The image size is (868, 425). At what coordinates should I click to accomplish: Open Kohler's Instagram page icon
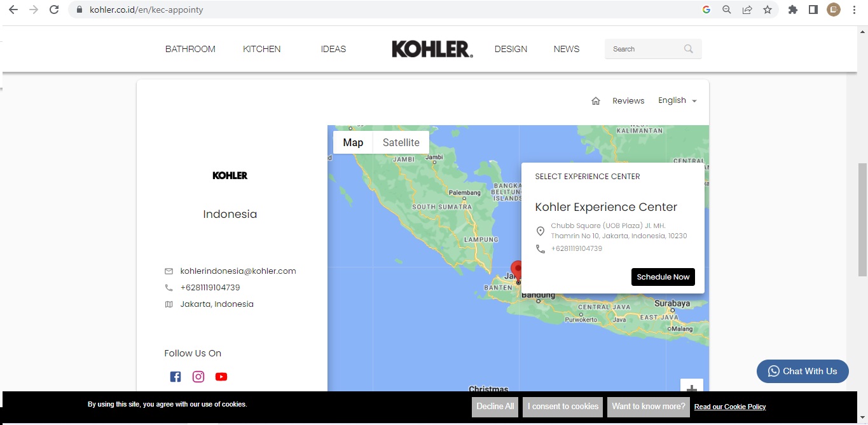click(x=198, y=377)
